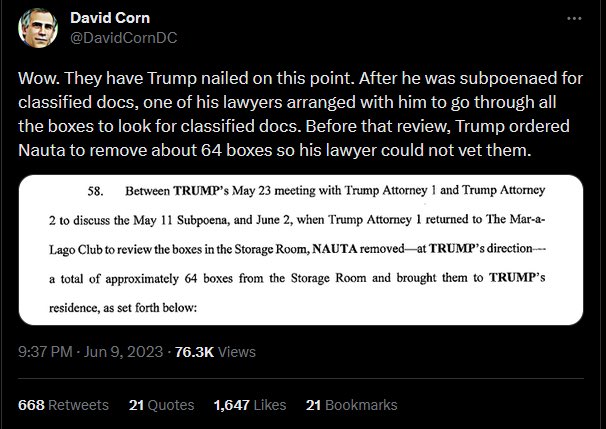Image resolution: width=606 pixels, height=429 pixels.
Task: Show who gave the 1,647 Likes
Action: (x=250, y=405)
